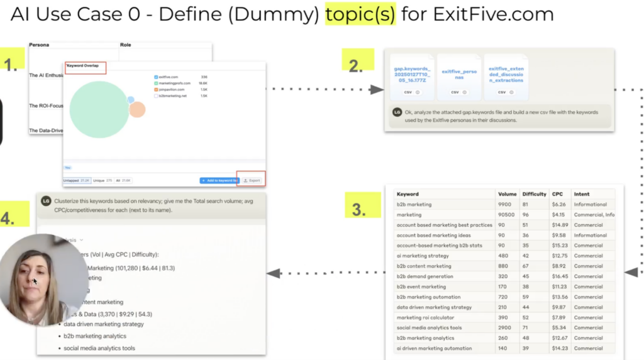The height and width of the screenshot is (360, 644).
Task: Click 'b2b marketing analytics' bullet in clusters
Action: (95, 335)
